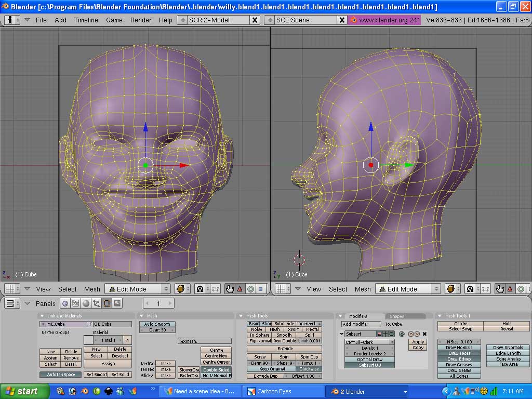Toggle Auto Smooth option
The image size is (532, 399).
[157, 324]
